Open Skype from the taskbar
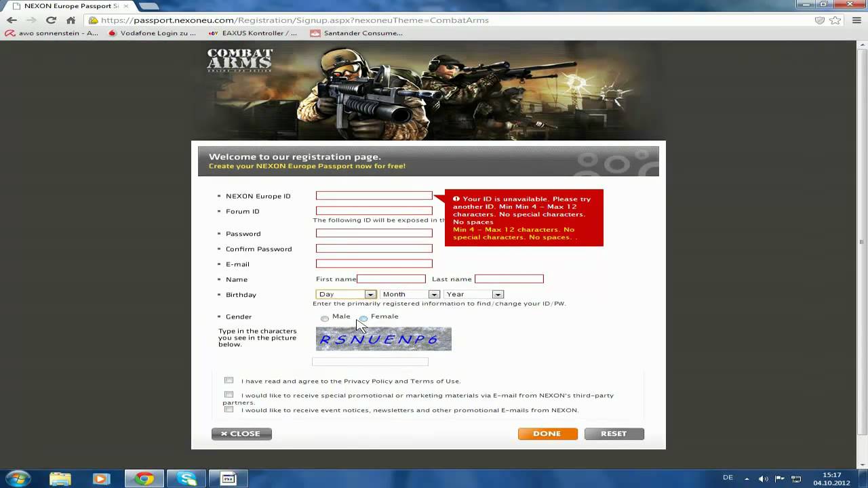 coord(186,479)
